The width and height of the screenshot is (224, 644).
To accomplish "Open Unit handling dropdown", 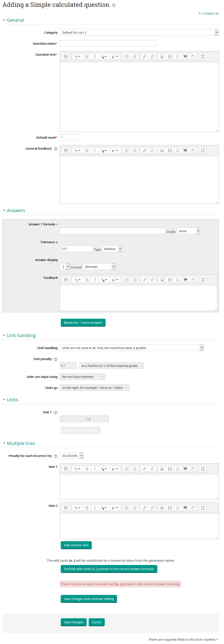I will (132, 348).
